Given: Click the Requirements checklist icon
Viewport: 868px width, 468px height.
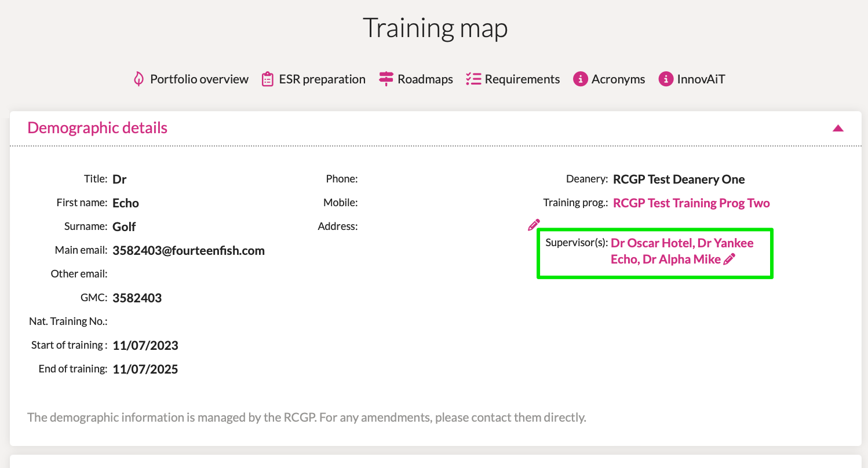Looking at the screenshot, I should pyautogui.click(x=473, y=79).
